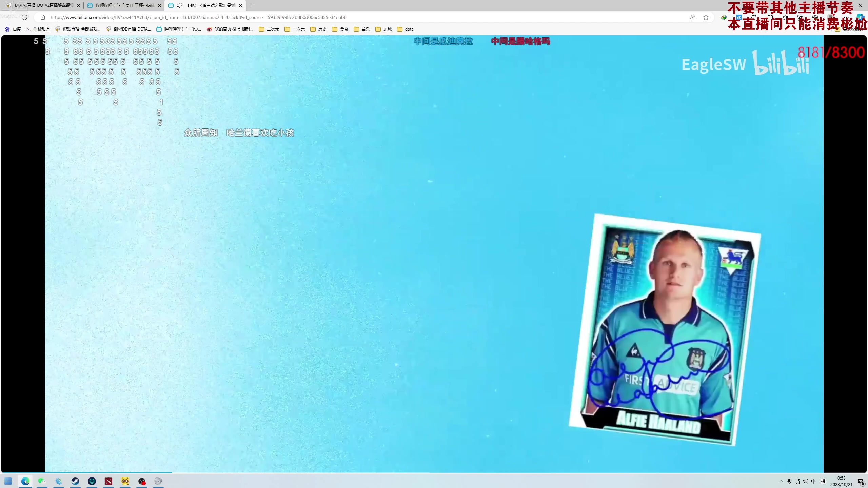868x488 pixels.
Task: Expand the 美食 bookmark folder
Action: 340,29
